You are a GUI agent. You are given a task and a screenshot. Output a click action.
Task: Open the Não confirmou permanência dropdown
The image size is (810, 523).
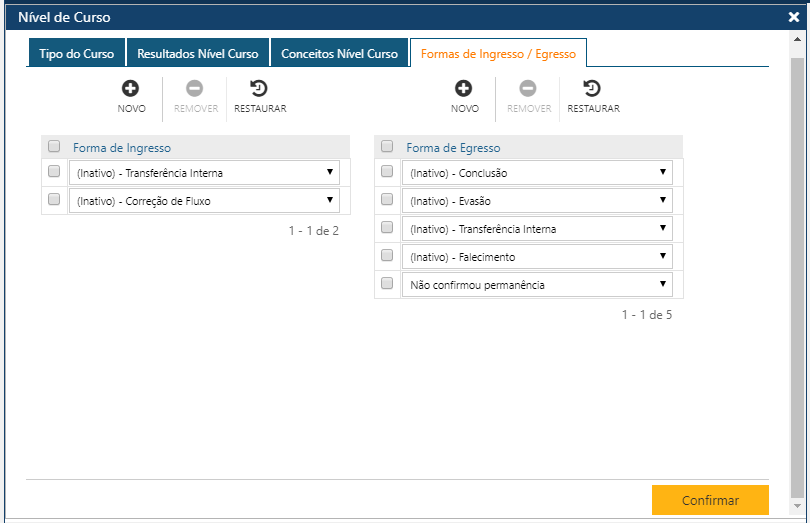(537, 285)
